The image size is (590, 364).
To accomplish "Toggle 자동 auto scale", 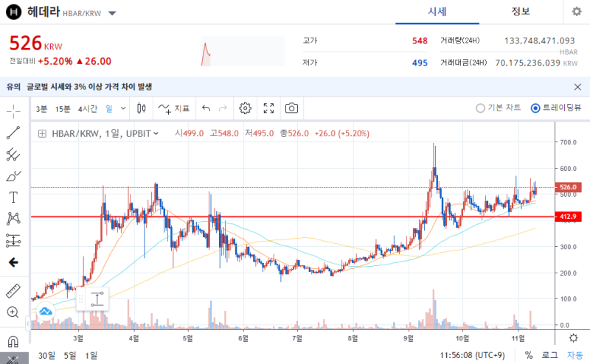I will [575, 355].
